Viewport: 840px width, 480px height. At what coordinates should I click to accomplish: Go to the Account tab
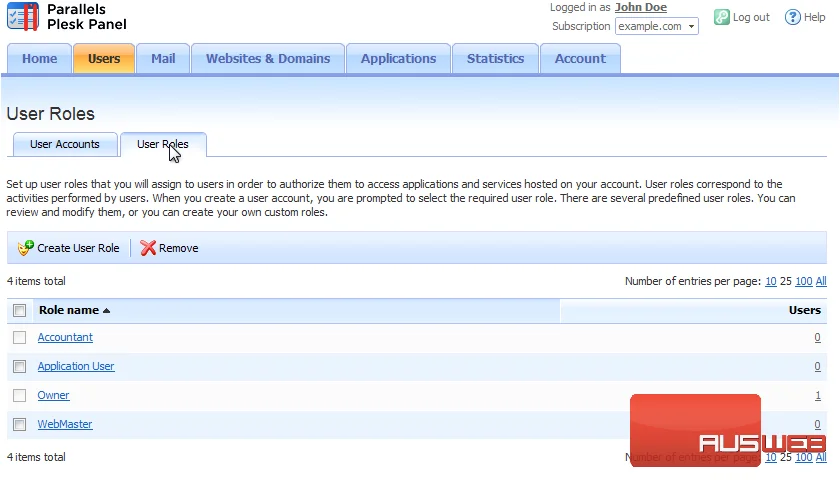(580, 58)
